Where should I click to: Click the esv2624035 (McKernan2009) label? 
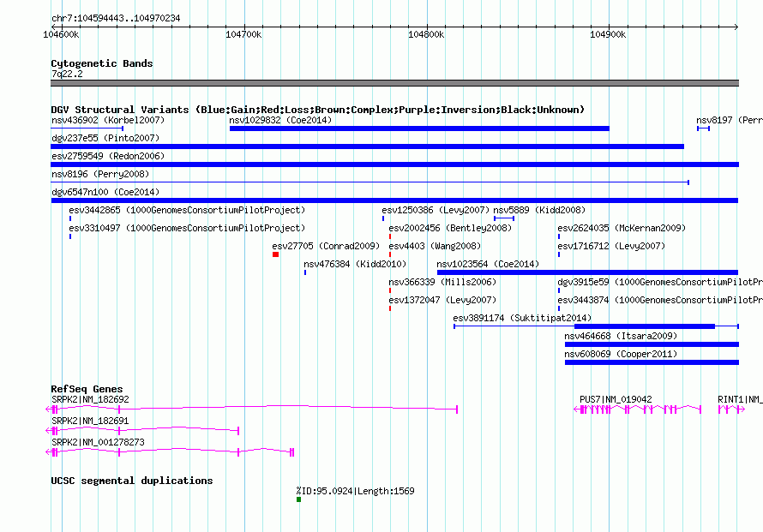coord(622,228)
